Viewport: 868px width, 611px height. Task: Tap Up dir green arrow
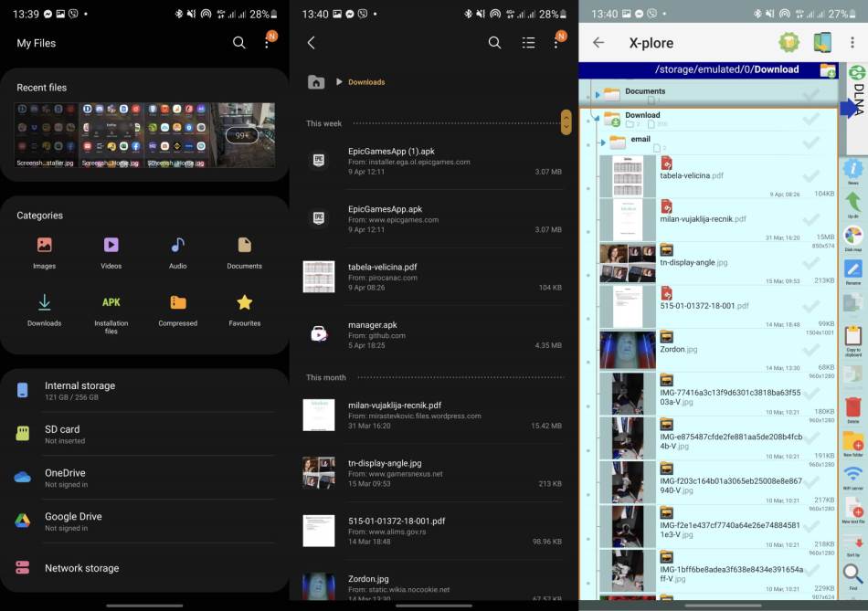[853, 205]
